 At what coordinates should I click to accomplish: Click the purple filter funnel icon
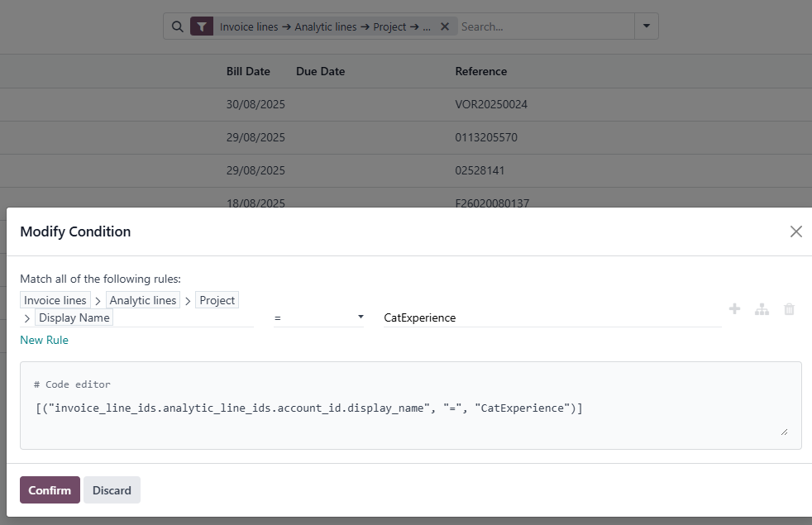(x=202, y=26)
